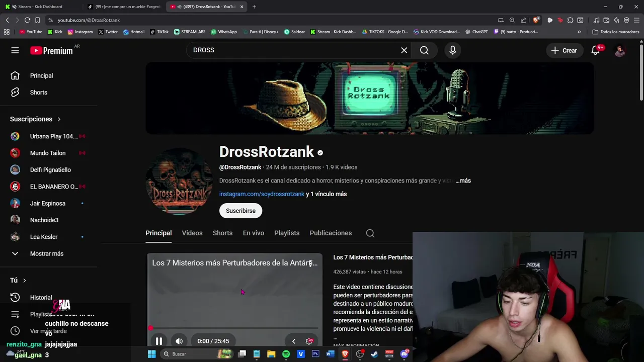Open browser extensions puzzle icon
644x362 pixels.
coord(570,20)
